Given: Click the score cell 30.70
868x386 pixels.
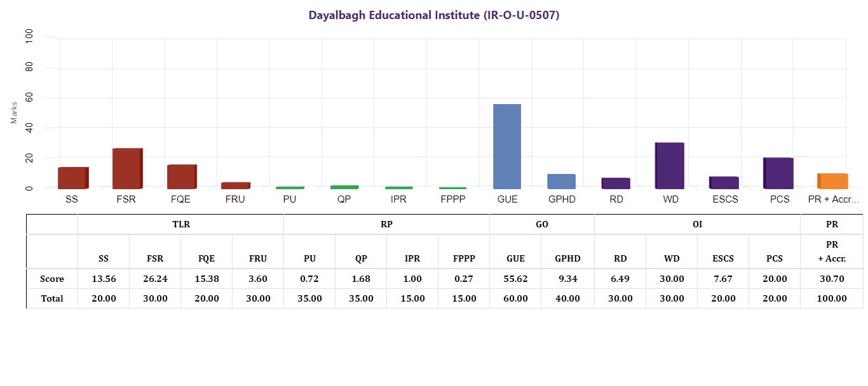Looking at the screenshot, I should [x=832, y=279].
